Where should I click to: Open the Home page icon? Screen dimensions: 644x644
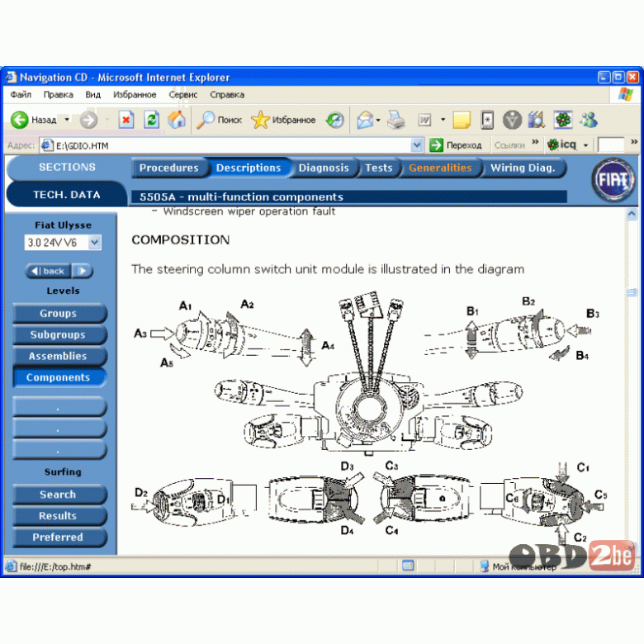click(177, 120)
